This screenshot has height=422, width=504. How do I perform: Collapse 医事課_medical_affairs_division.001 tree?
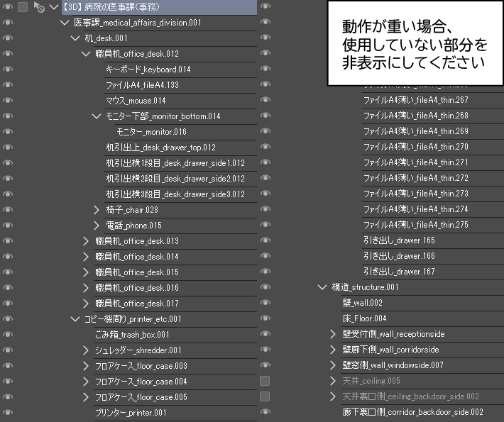point(65,23)
